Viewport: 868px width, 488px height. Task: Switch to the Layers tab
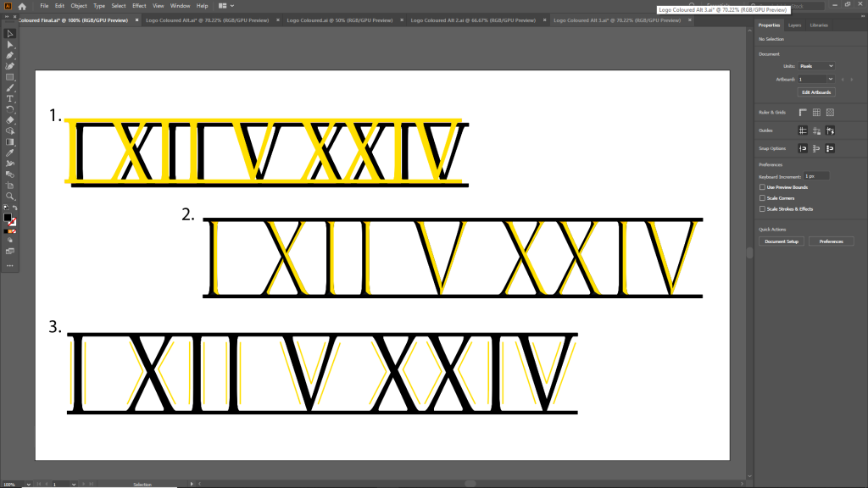pos(794,25)
